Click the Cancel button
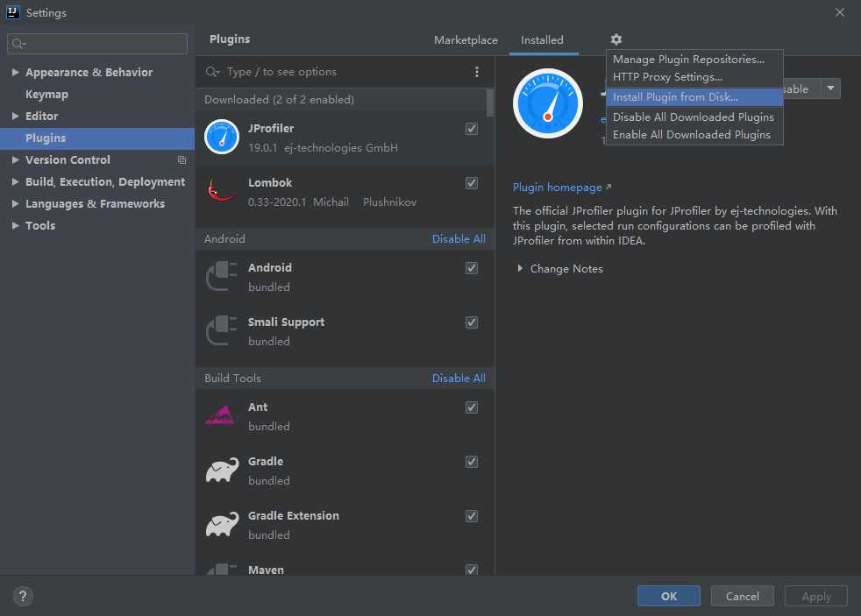The width and height of the screenshot is (861, 616). tap(742, 596)
